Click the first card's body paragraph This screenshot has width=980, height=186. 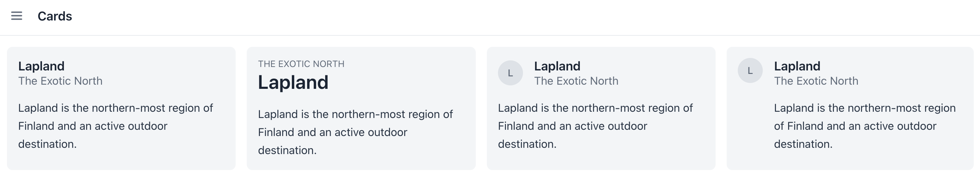point(115,126)
